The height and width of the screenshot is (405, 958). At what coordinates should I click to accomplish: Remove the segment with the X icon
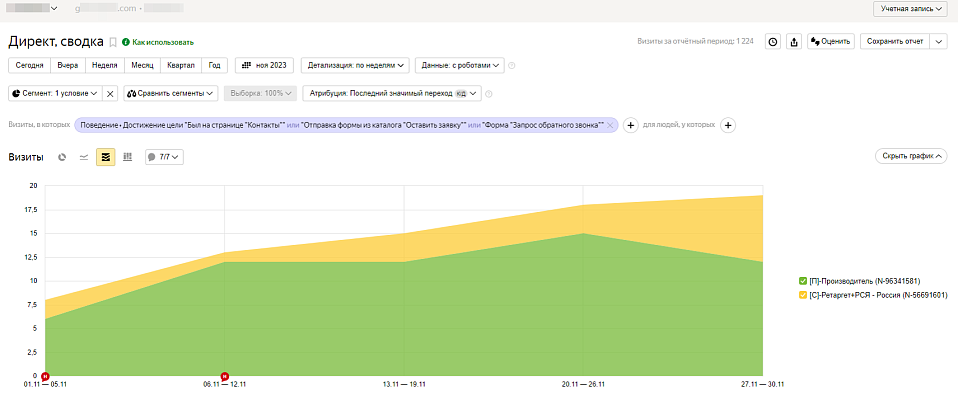pos(110,93)
